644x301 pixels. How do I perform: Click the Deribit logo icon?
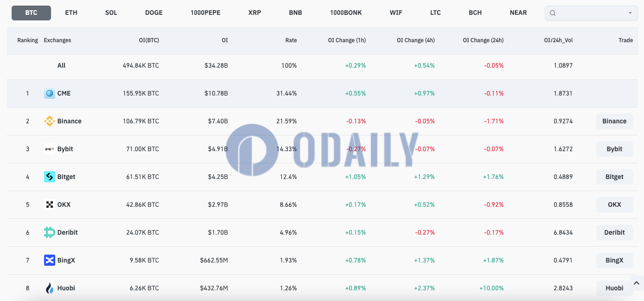pyautogui.click(x=50, y=232)
